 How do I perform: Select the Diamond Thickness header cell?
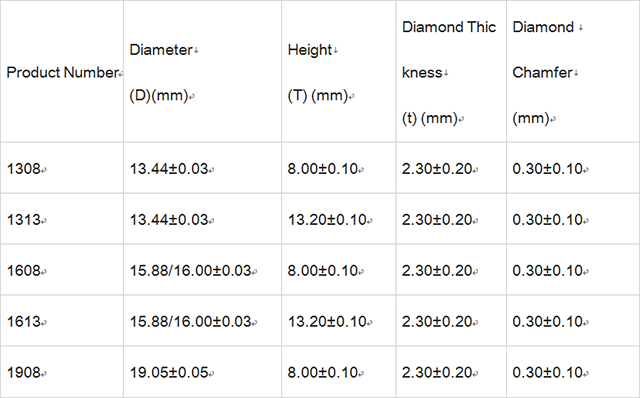(x=451, y=72)
